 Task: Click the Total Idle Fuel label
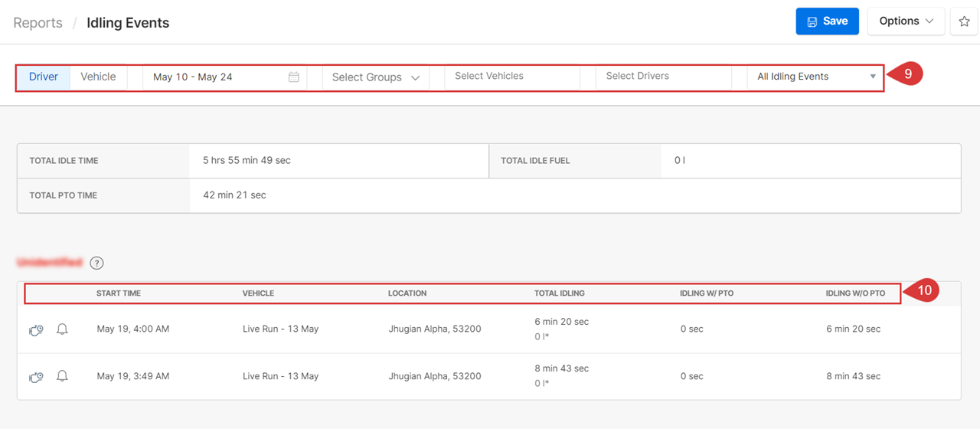click(535, 161)
